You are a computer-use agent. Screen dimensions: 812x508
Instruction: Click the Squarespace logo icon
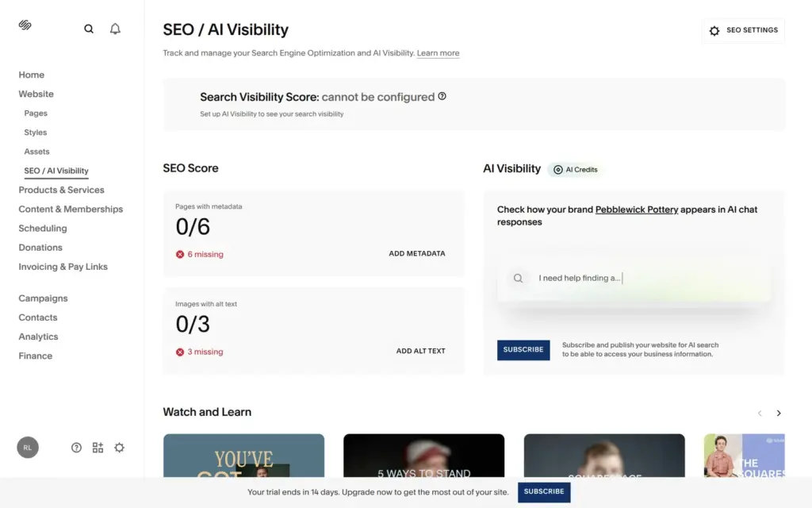[25, 25]
